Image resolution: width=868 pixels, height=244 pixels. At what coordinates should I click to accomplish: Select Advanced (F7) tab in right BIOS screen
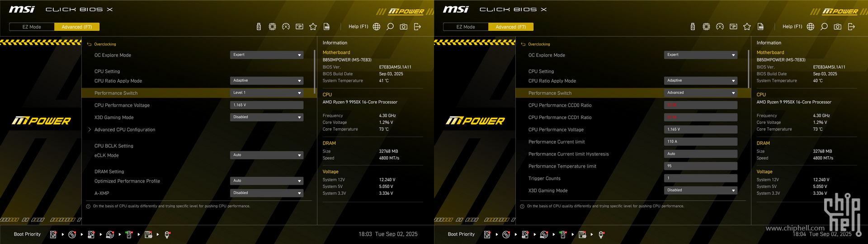click(511, 27)
